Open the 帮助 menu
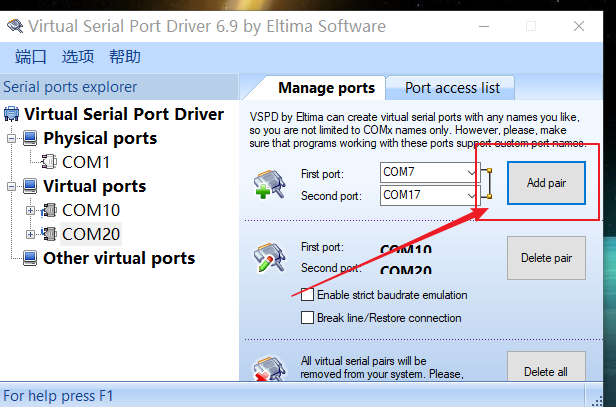The height and width of the screenshot is (407, 616). [125, 57]
